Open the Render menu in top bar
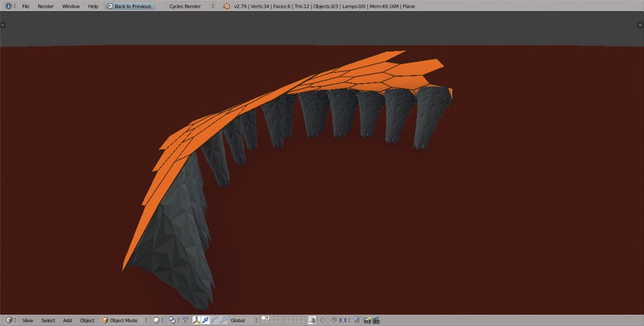 (x=46, y=6)
